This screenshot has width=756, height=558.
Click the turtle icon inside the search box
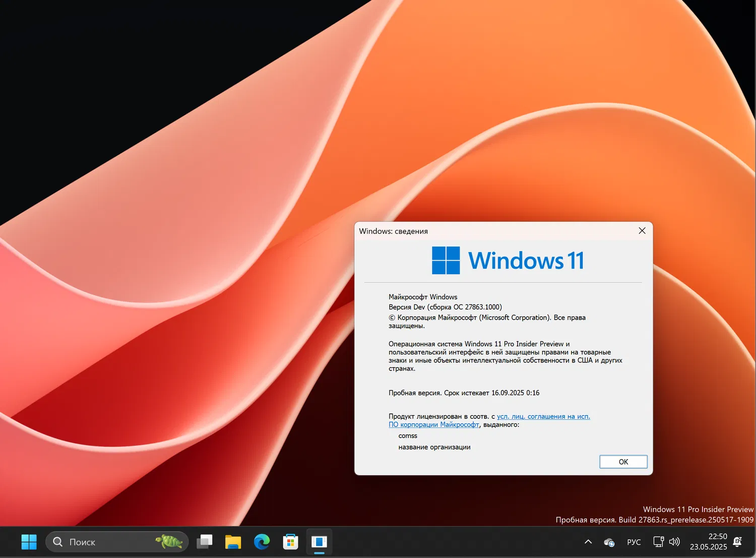click(168, 541)
